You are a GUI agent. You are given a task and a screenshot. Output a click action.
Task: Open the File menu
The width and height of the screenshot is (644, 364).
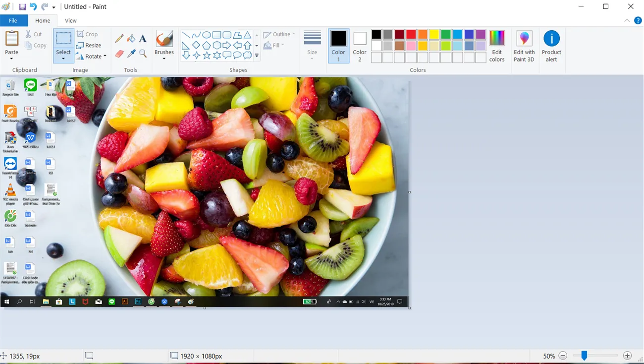coord(13,20)
